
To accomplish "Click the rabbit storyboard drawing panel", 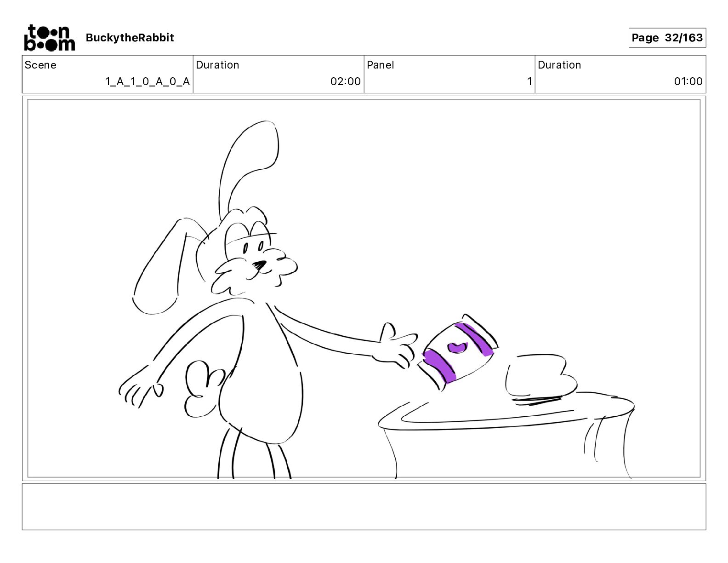I will tap(364, 288).
